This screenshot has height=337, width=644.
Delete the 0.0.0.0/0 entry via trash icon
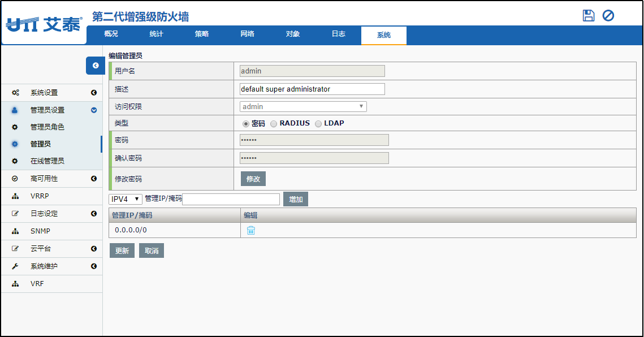pyautogui.click(x=251, y=230)
